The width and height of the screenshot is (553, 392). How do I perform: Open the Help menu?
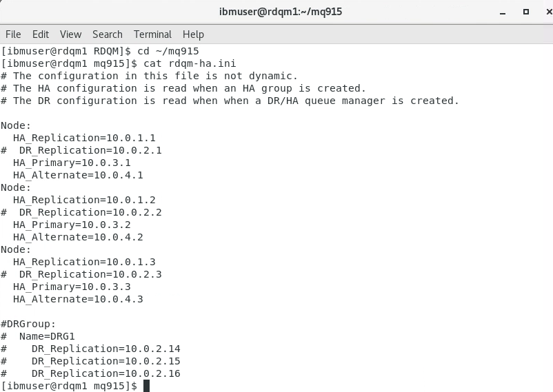point(193,34)
